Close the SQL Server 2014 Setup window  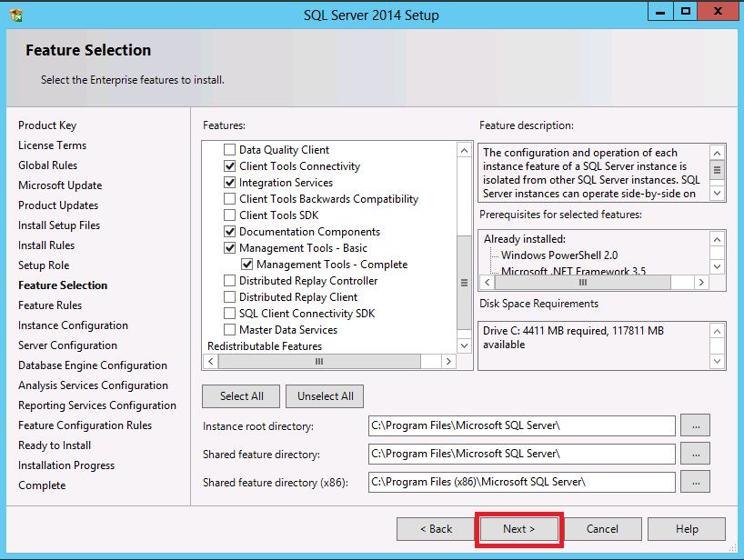click(x=718, y=12)
